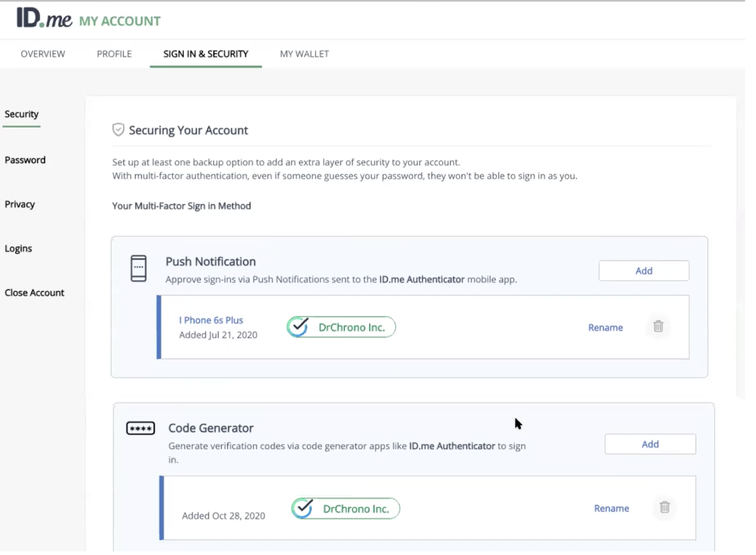Rename the I Phone 6s Plus device

pos(606,328)
